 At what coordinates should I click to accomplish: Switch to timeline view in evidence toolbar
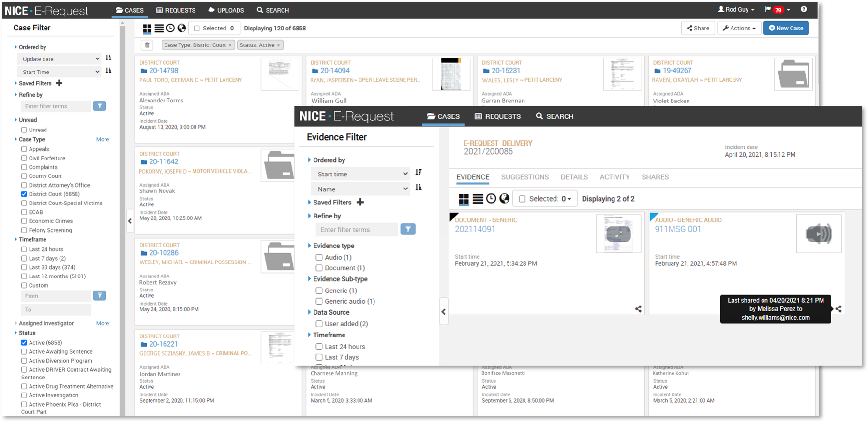point(491,199)
